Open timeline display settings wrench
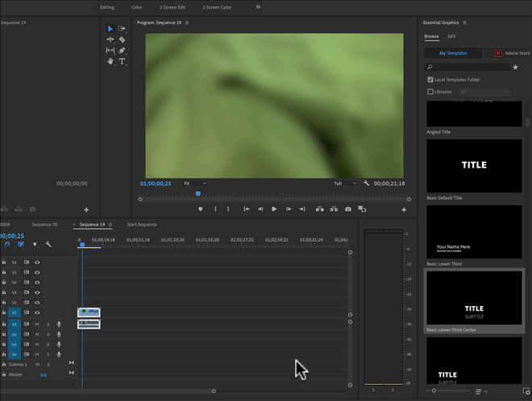The height and width of the screenshot is (401, 532). (48, 244)
